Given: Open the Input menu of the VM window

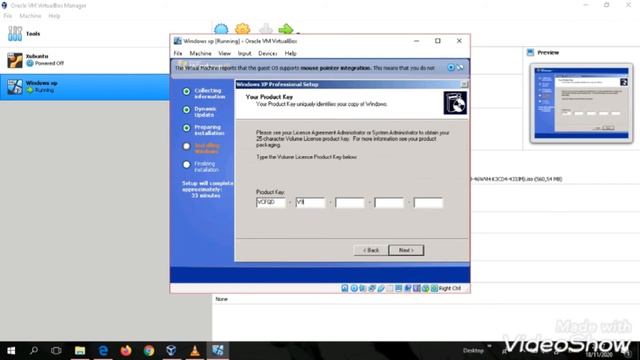Looking at the screenshot, I should pos(244,53).
